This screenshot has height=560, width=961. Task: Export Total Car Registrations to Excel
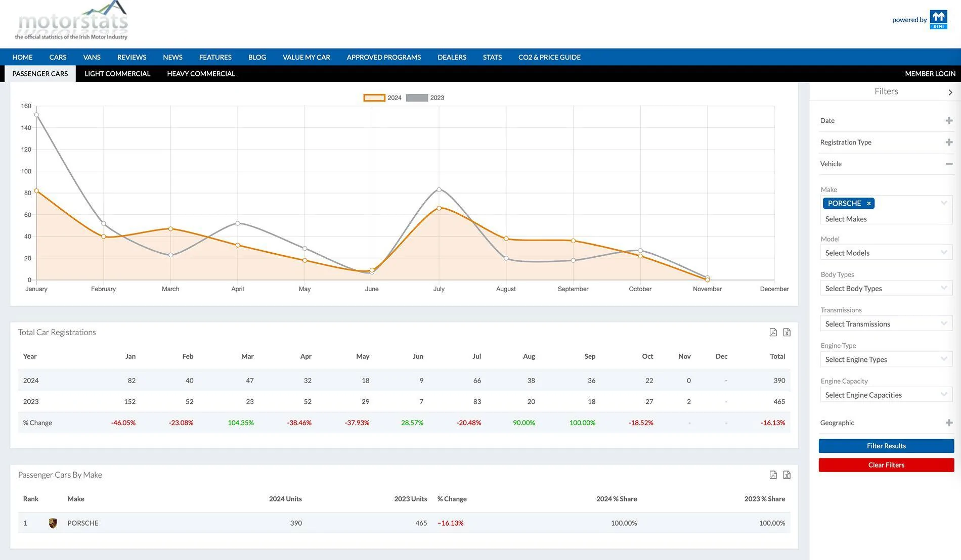(787, 332)
